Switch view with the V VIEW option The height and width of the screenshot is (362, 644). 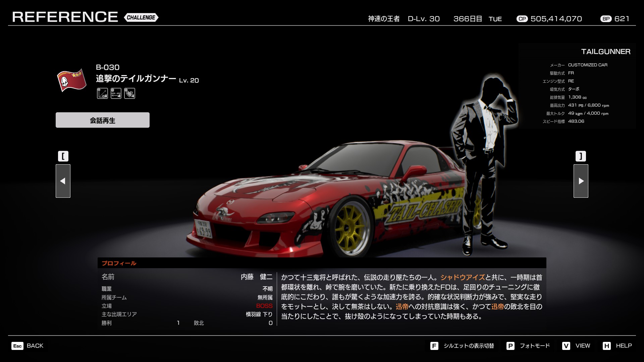[x=576, y=346]
